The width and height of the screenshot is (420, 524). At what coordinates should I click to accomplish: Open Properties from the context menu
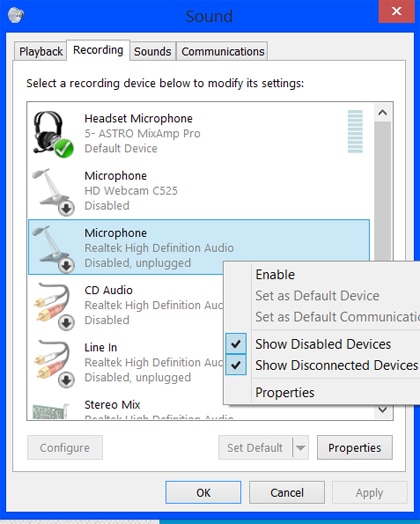coord(285,392)
